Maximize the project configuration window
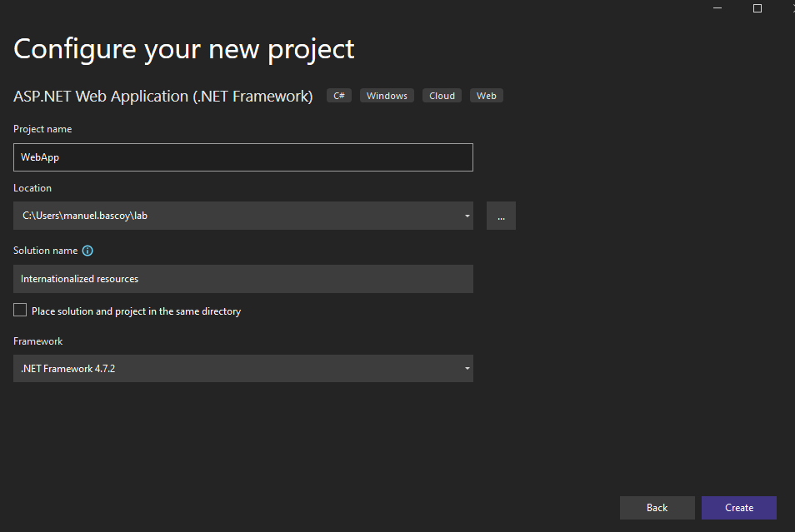The height and width of the screenshot is (532, 795). (x=757, y=8)
